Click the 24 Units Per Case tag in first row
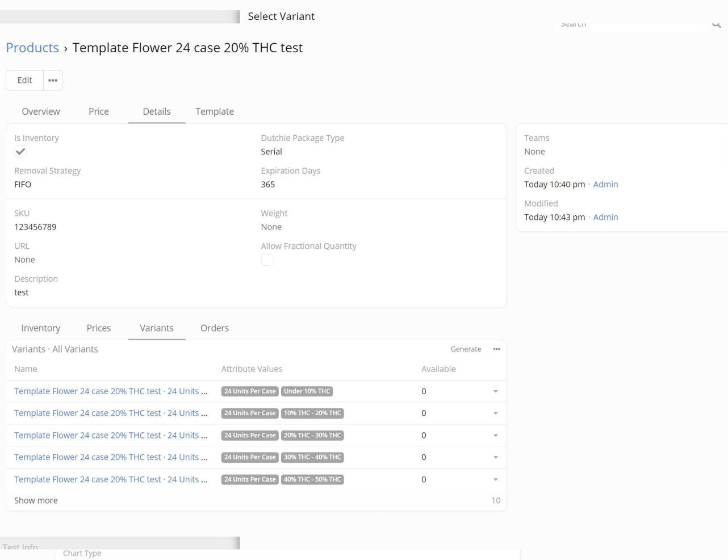Screen dimensions: 728x560 (250, 391)
